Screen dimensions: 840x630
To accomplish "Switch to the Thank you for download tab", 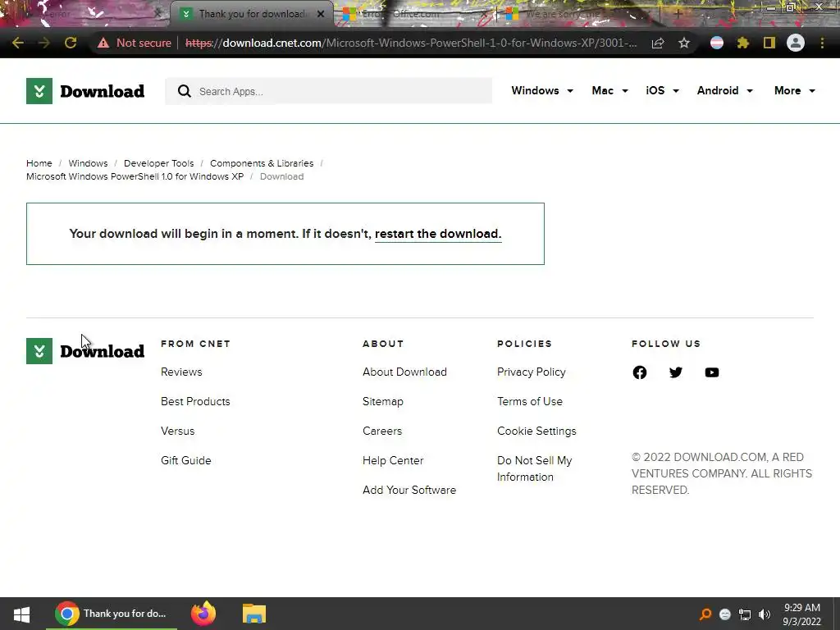I will (x=251, y=14).
